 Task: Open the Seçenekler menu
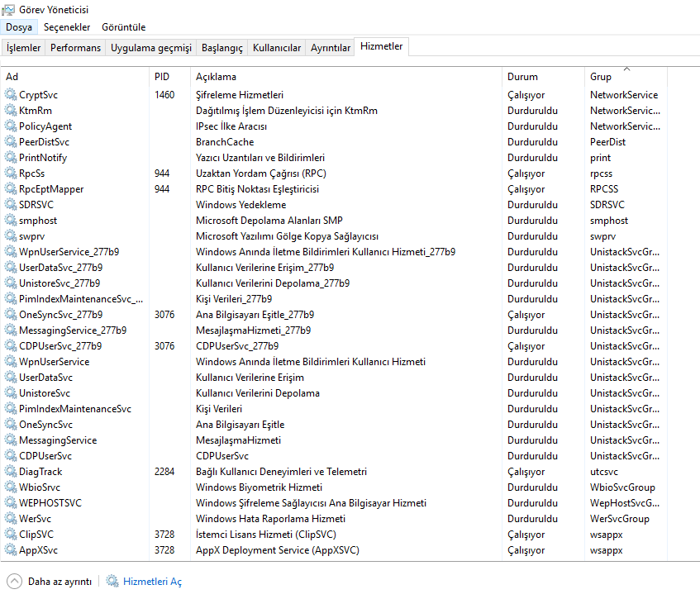click(67, 27)
